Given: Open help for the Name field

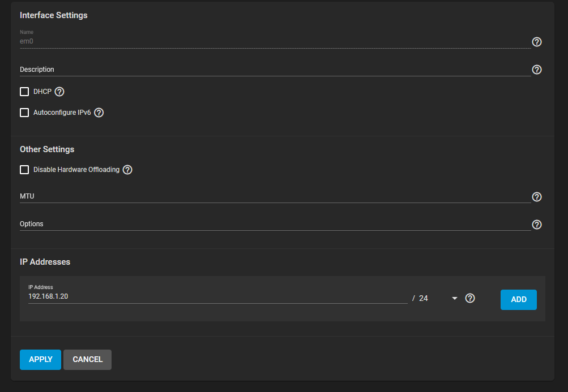Looking at the screenshot, I should pos(536,42).
